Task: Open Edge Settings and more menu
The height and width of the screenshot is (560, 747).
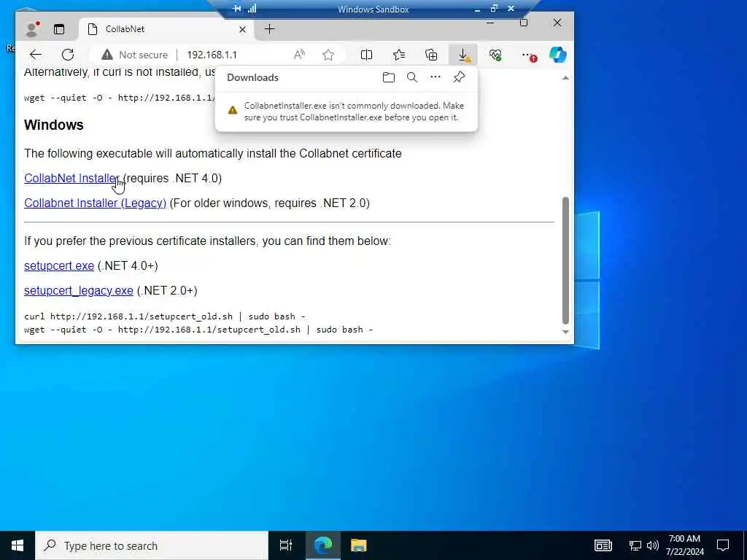Action: [x=528, y=55]
